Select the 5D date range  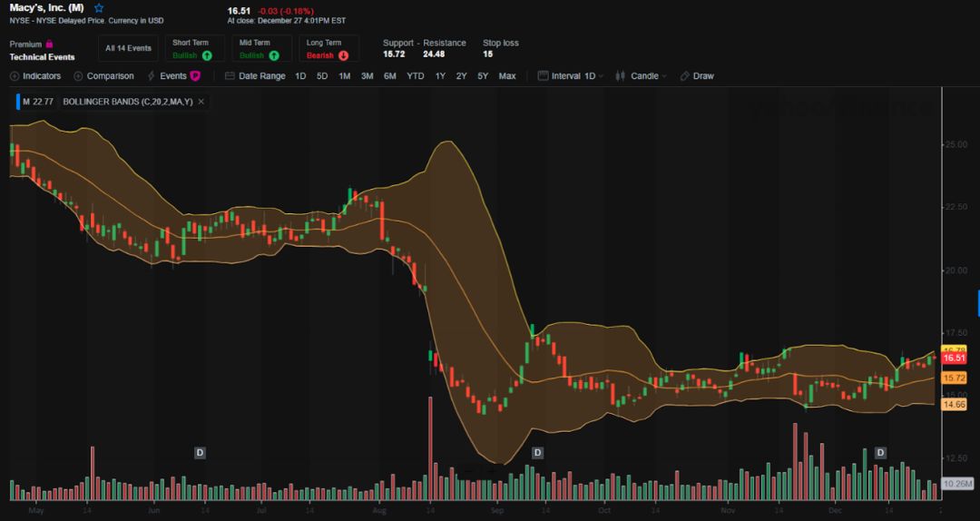click(x=322, y=76)
